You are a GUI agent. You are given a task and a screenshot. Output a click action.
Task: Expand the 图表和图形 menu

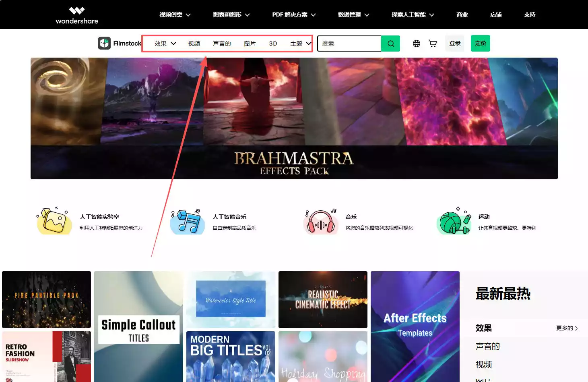tap(231, 15)
